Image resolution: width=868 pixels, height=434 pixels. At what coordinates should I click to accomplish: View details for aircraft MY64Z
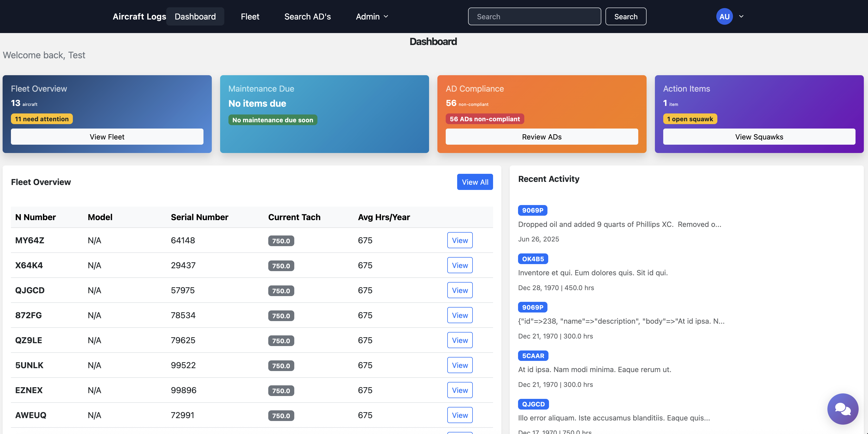459,240
